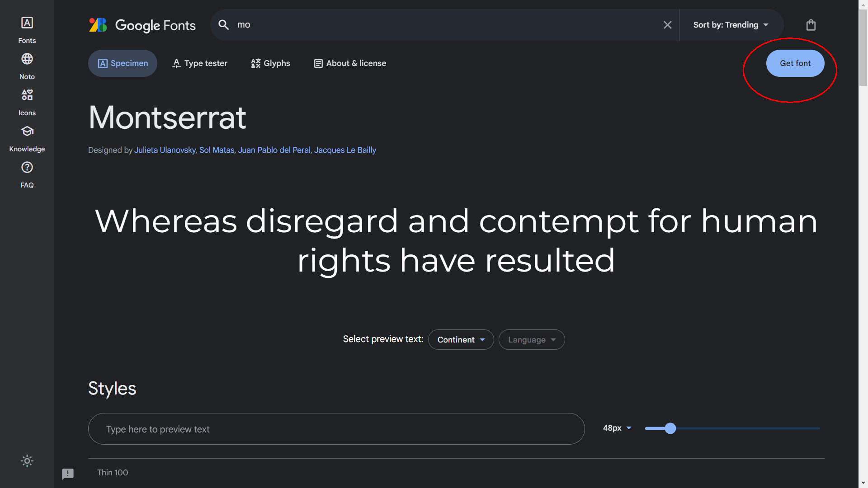This screenshot has width=868, height=488.
Task: Open designer Juan Pablo del Peral's page
Action: click(x=274, y=150)
